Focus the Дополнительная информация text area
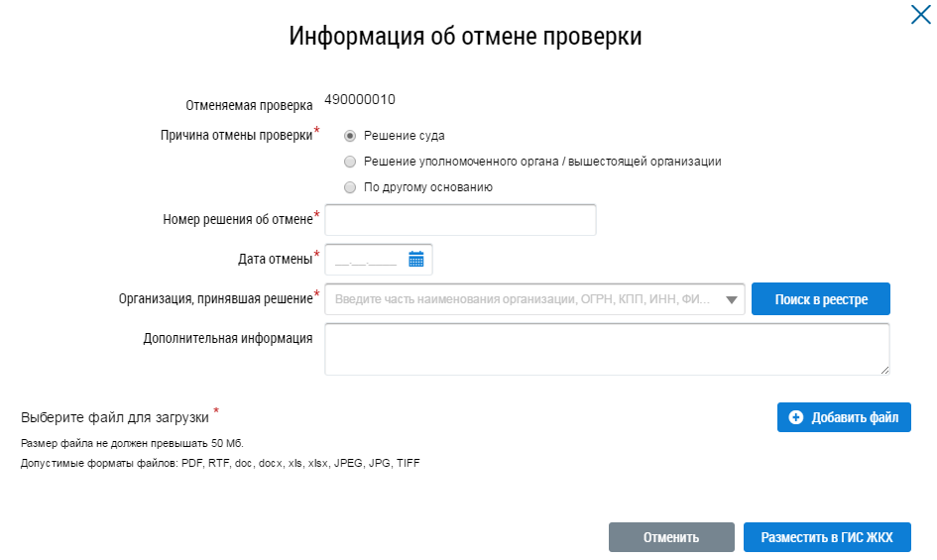 tap(605, 349)
